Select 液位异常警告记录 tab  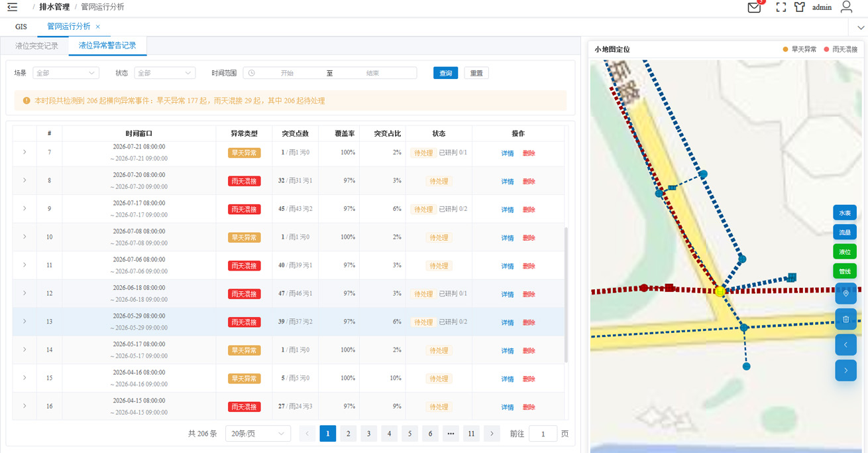coord(107,46)
